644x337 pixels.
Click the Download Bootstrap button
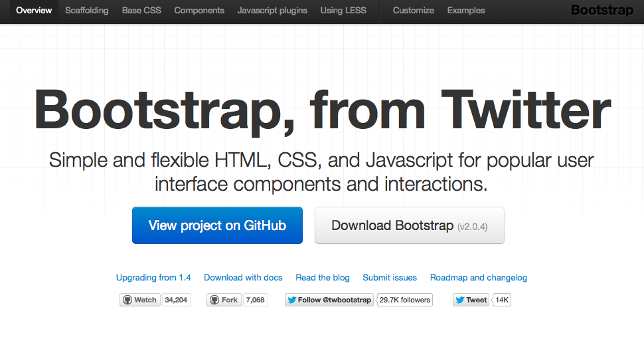coord(409,225)
